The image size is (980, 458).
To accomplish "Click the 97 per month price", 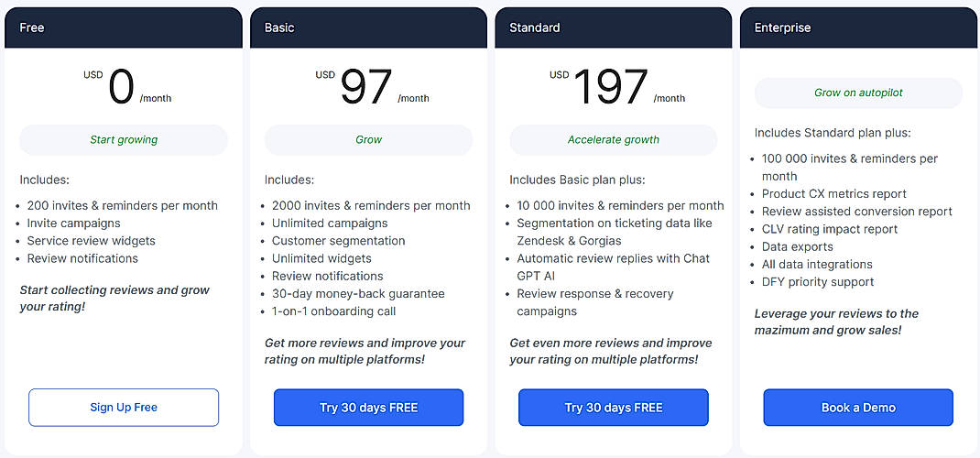I will point(368,88).
